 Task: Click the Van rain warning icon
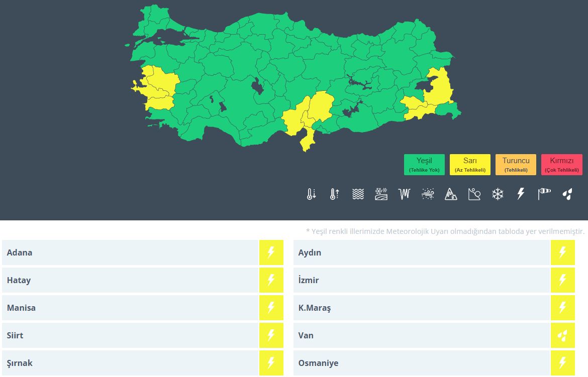pos(562,335)
